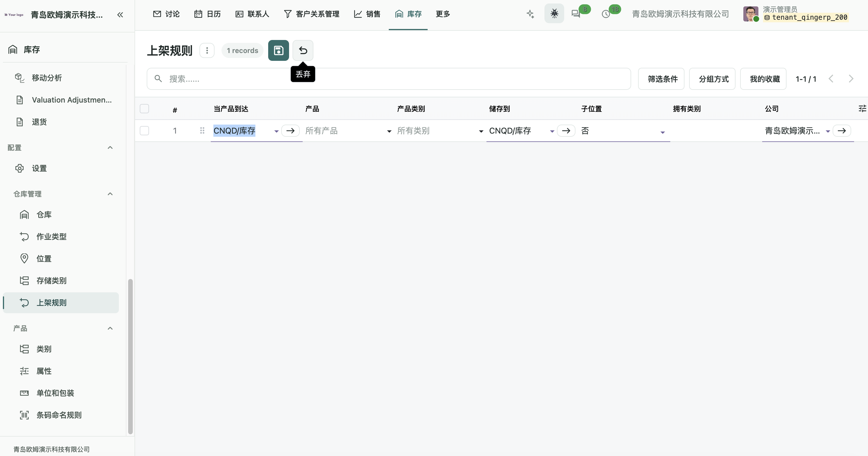Collapse the 产品 sidebar section
Image resolution: width=868 pixels, height=456 pixels.
coord(110,328)
